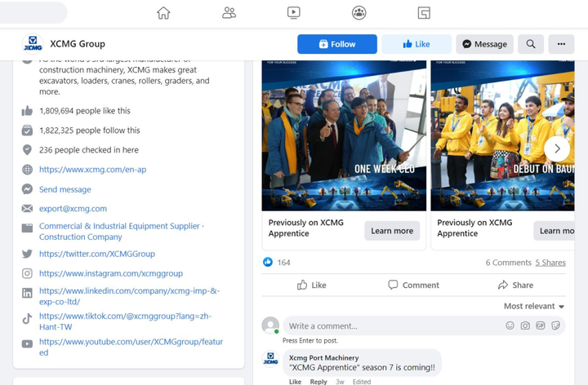Image resolution: width=588 pixels, height=385 pixels.
Task: Share the Apprentice post
Action: (x=515, y=285)
